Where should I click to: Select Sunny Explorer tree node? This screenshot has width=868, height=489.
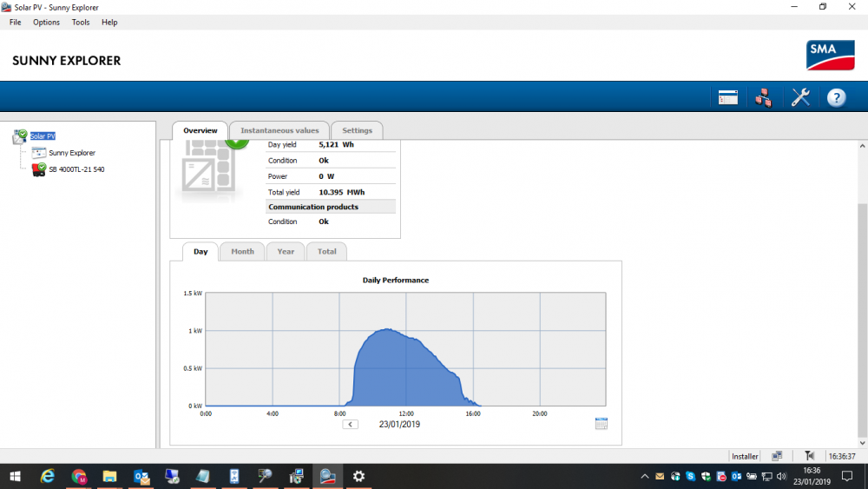click(72, 153)
